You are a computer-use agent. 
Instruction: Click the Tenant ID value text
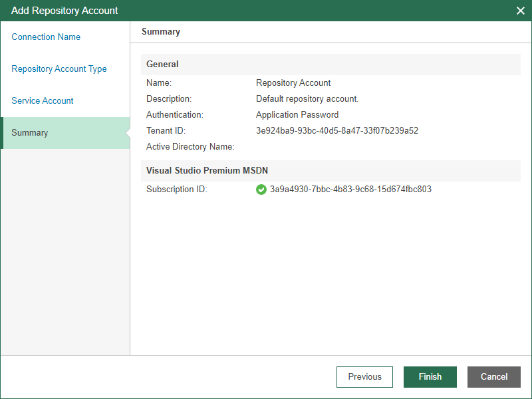[337, 131]
